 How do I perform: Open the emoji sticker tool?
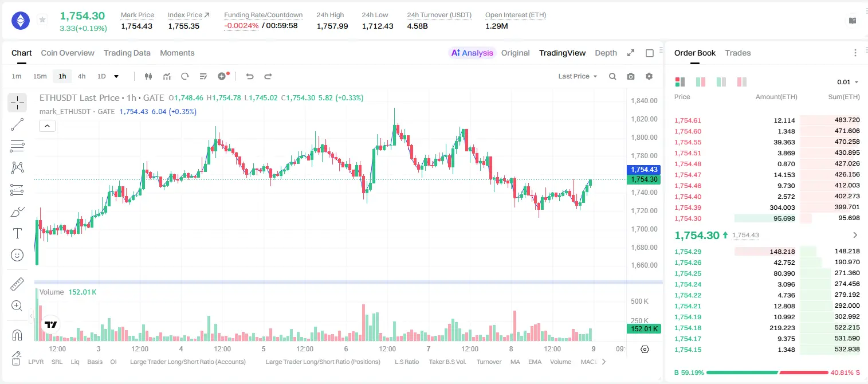tap(17, 255)
